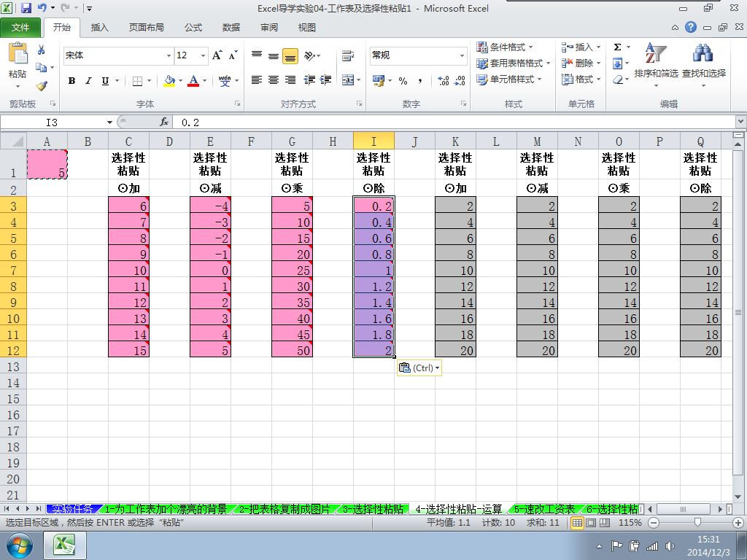Toggle underline formatting
This screenshot has height=560, width=747.
tap(105, 81)
